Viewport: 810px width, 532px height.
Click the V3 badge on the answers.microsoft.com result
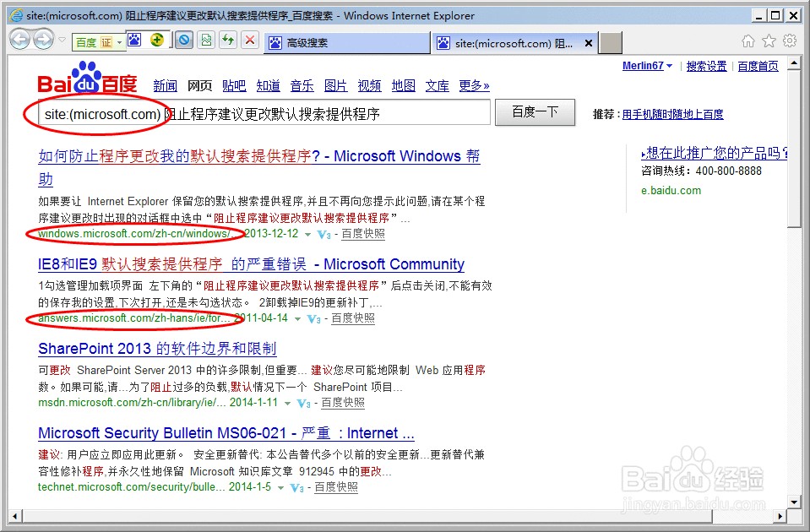(313, 320)
